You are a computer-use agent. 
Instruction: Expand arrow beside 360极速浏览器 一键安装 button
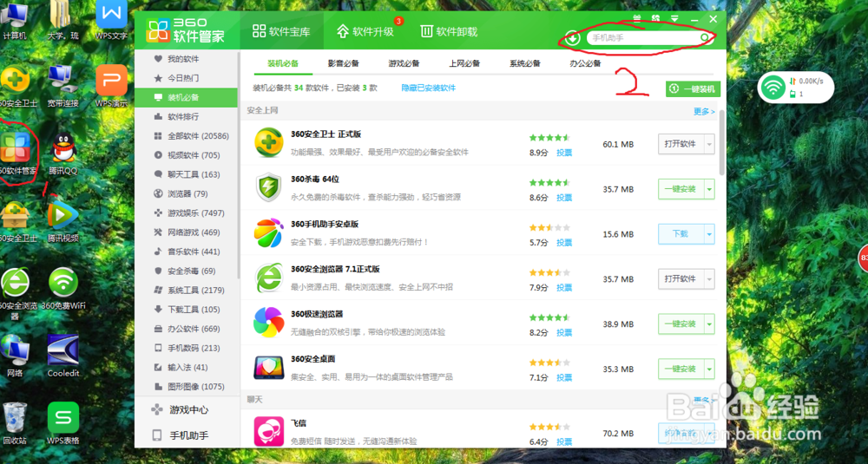pos(709,324)
